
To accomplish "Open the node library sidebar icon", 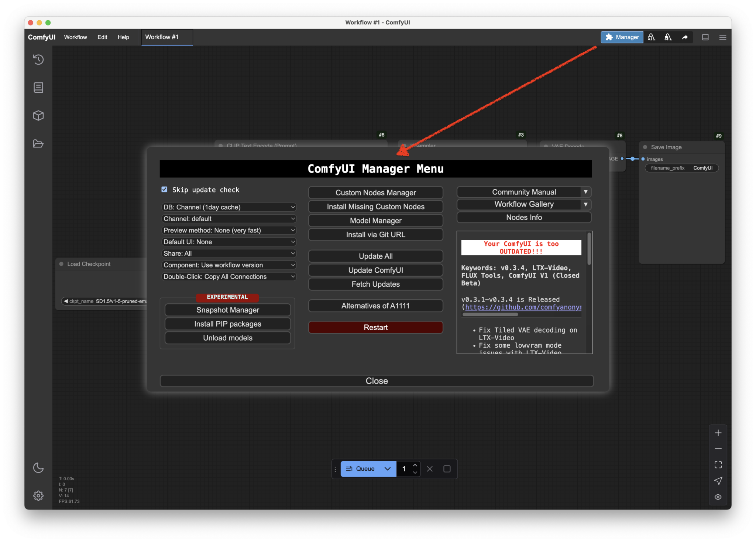I will (x=38, y=88).
